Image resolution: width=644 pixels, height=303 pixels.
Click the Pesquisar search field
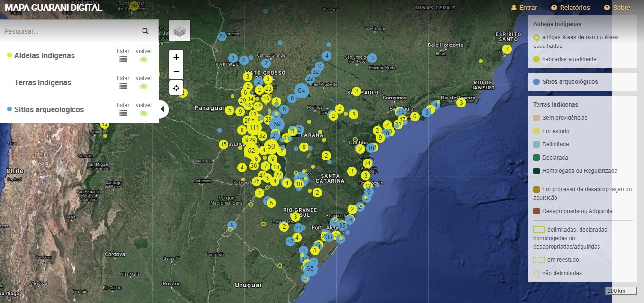71,31
